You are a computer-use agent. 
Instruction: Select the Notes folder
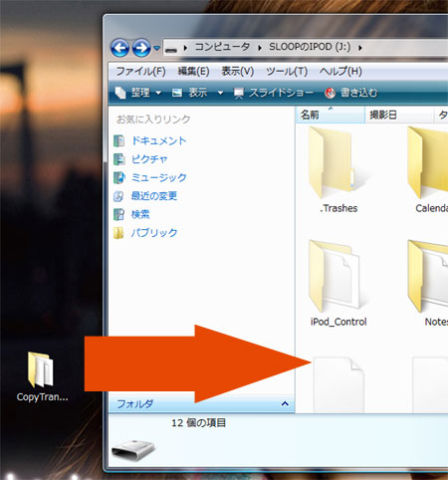[427, 283]
